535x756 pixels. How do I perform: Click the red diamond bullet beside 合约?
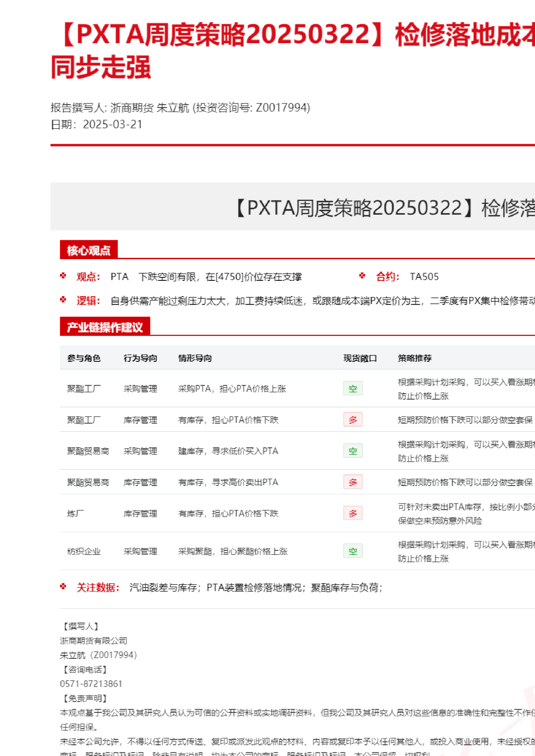362,276
